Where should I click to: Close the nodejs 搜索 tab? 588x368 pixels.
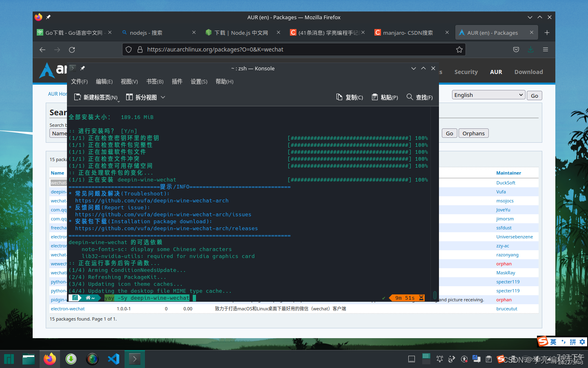click(x=194, y=32)
